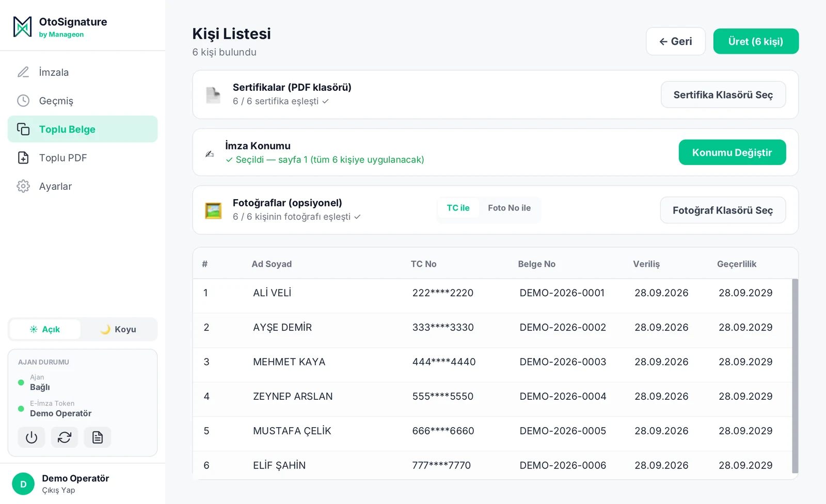This screenshot has height=504, width=826.
Task: Click the refresh icon in Ajan Durumu
Action: coord(65,437)
